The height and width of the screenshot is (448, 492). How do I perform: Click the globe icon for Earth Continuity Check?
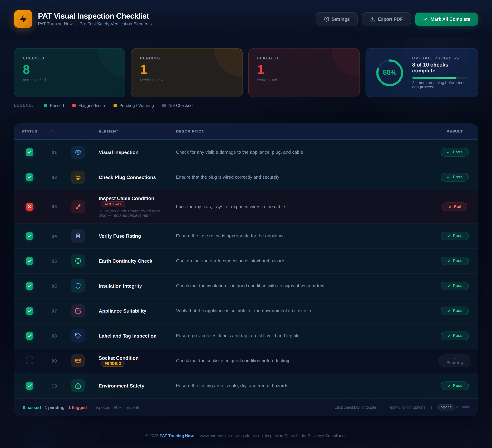click(78, 261)
